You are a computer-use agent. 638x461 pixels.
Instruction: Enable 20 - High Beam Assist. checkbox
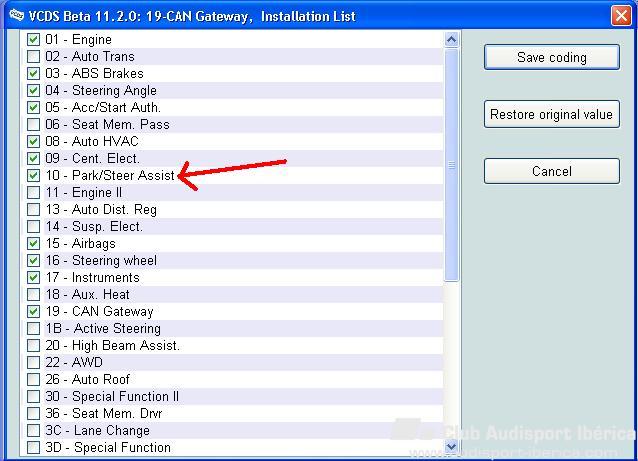click(x=33, y=345)
